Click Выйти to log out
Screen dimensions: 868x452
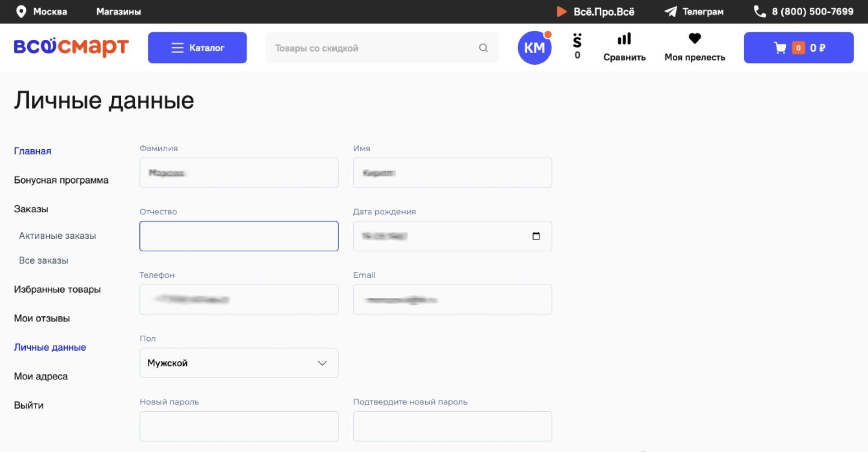(28, 405)
